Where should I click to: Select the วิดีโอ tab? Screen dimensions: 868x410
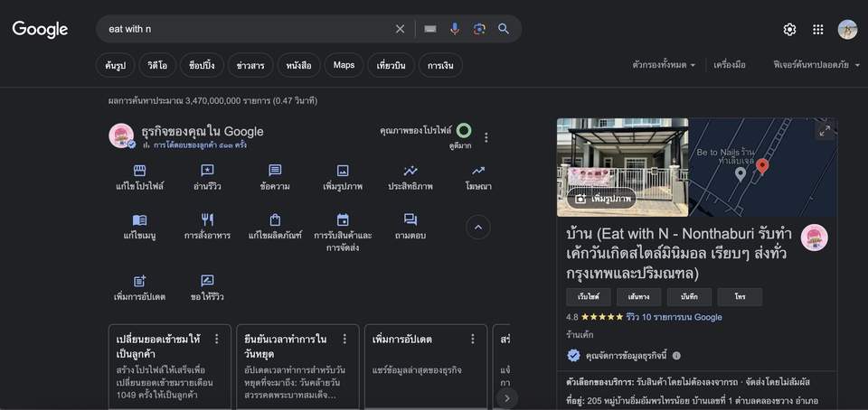(x=157, y=65)
